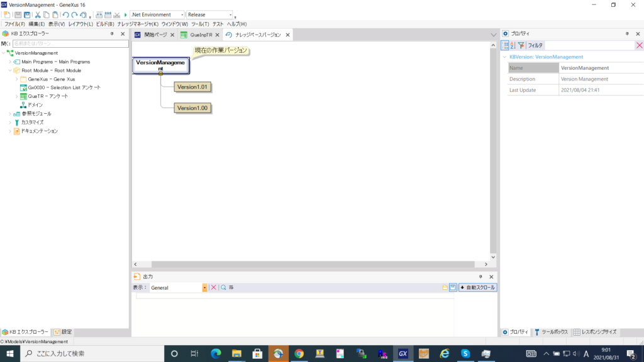
Task: Click the Cut scissors icon
Action: (x=38, y=15)
